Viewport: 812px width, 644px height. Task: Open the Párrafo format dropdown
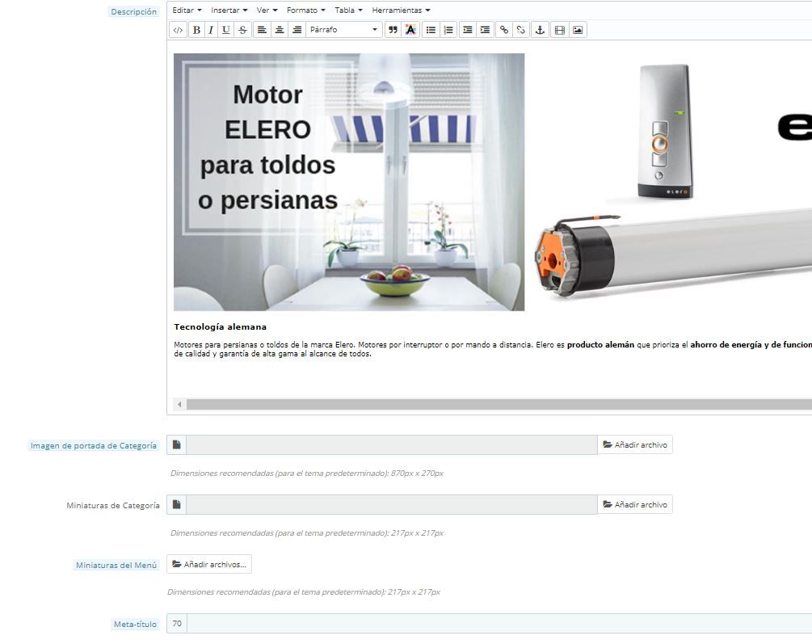(x=344, y=30)
